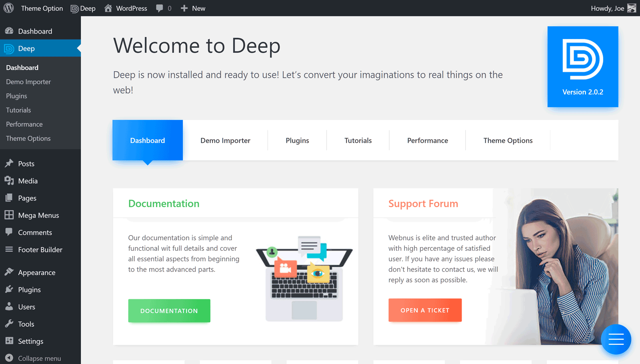Viewport: 640px width, 364px height.
Task: Click the laptop illustration in Documentation card
Action: click(304, 279)
